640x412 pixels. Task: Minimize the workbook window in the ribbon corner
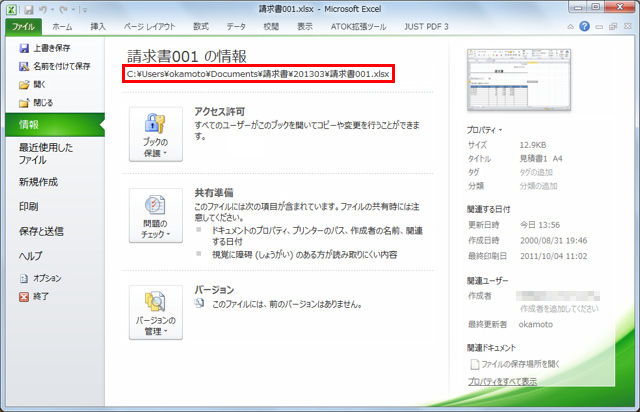point(599,27)
